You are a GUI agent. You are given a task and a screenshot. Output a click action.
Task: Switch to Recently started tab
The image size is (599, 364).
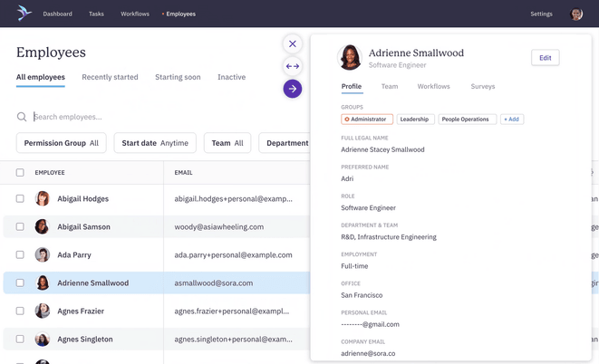click(x=110, y=77)
